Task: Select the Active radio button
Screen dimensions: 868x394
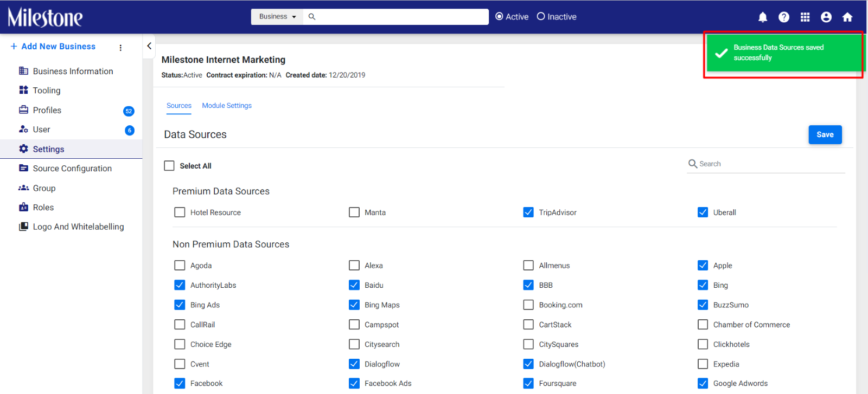Action: (499, 17)
